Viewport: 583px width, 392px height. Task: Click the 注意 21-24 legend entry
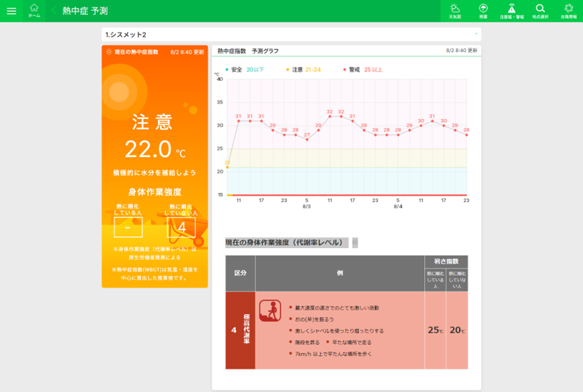click(x=303, y=70)
